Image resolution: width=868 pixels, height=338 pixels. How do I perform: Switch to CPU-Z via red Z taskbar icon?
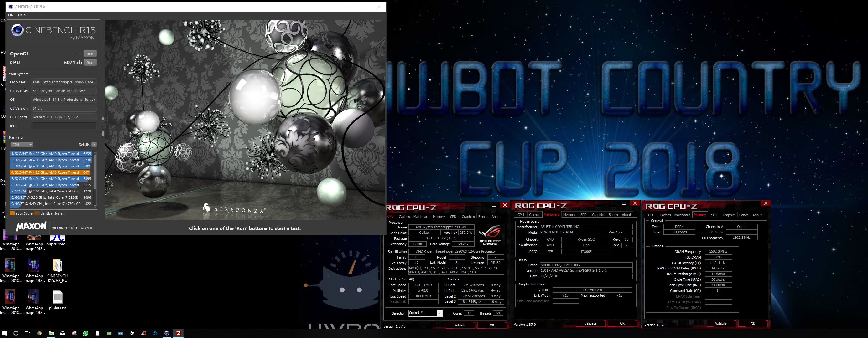(178, 333)
